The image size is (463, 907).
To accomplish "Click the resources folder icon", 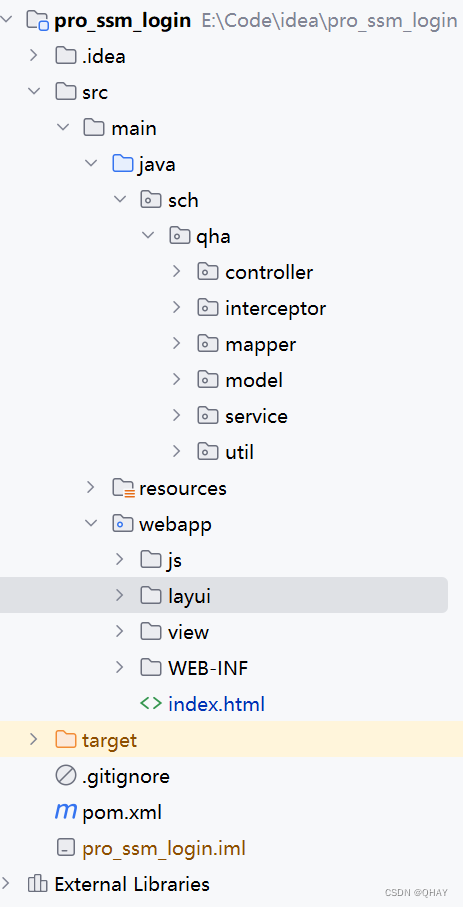I will point(123,488).
